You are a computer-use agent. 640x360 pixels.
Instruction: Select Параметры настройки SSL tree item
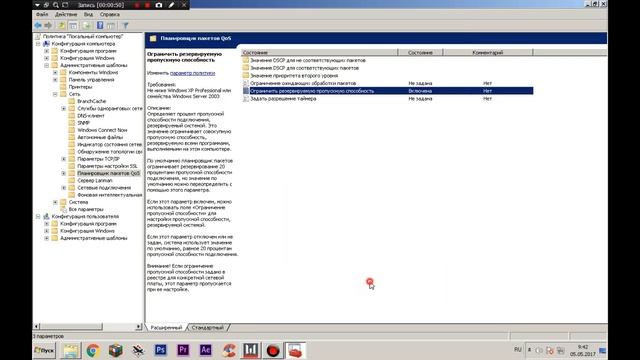[107, 166]
